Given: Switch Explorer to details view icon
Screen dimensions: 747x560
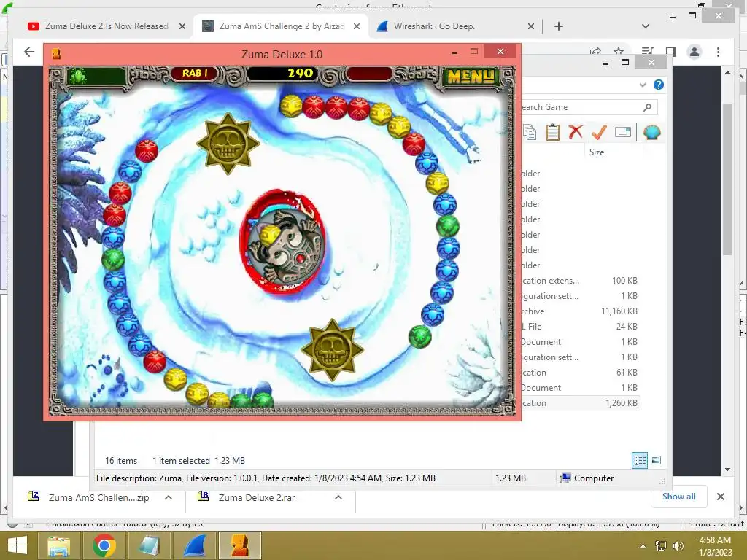Looking at the screenshot, I should [x=639, y=460].
